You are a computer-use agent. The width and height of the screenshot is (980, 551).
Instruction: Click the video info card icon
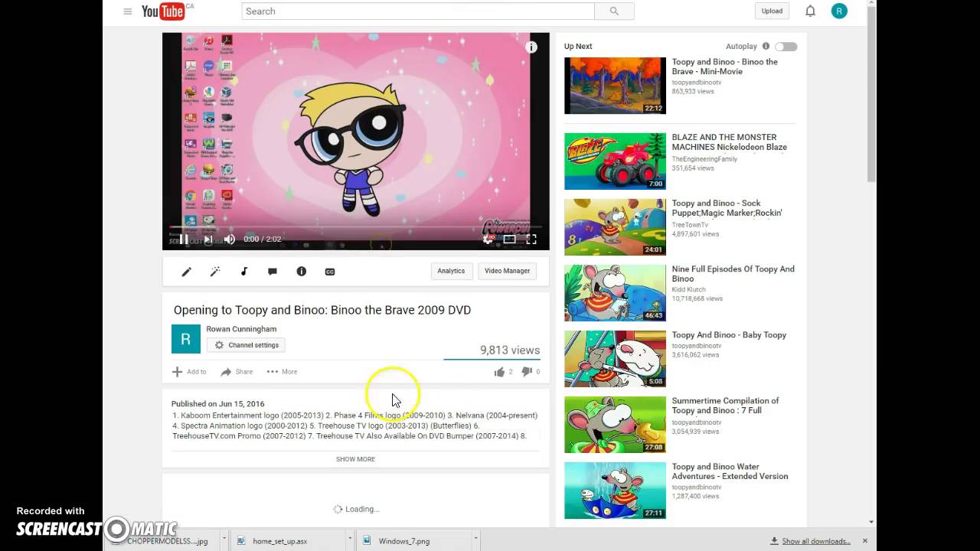coord(531,47)
